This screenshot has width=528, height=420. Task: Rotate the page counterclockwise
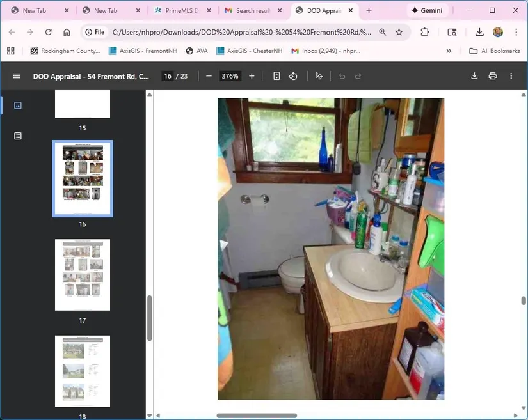pos(293,76)
